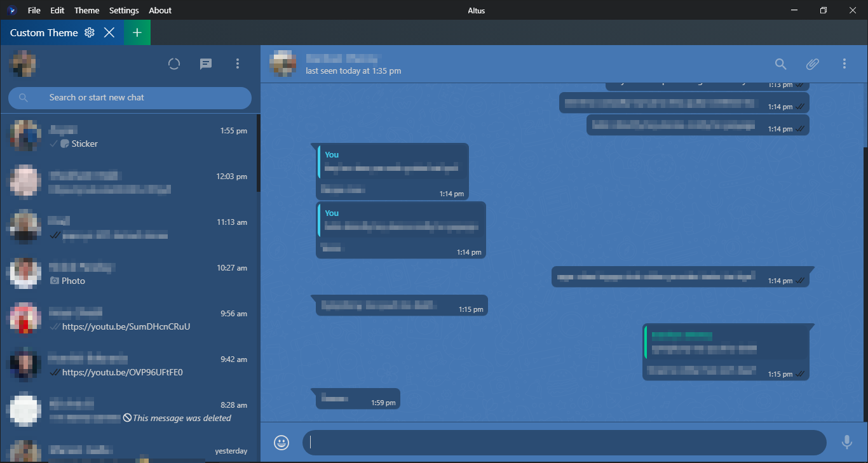
Task: Click the Sticker icon in first chat preview
Action: 64,144
